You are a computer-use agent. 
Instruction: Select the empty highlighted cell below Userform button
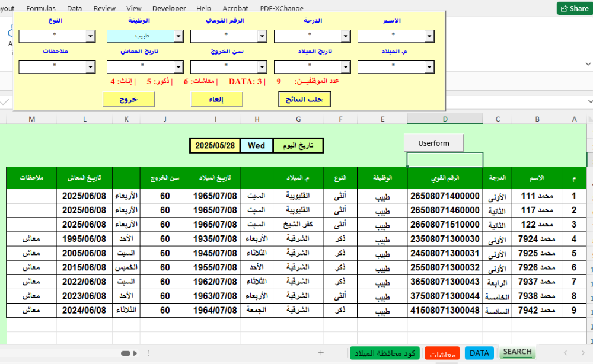445,159
